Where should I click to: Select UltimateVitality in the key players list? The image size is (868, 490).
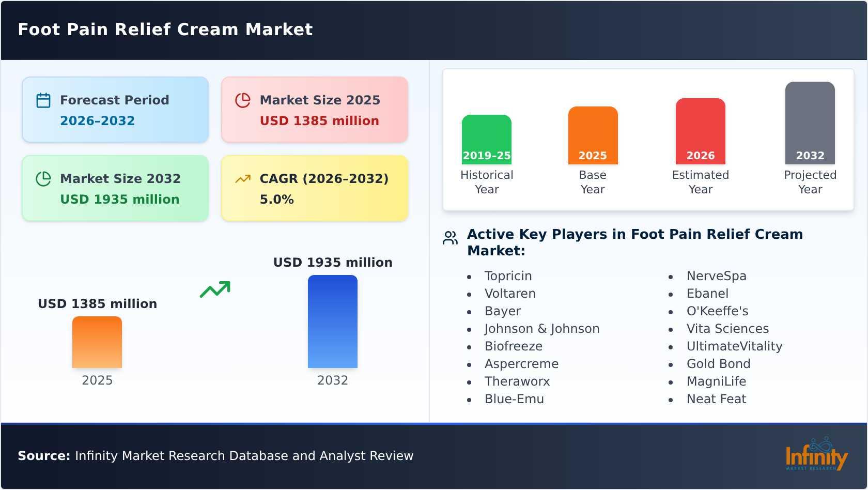tap(734, 346)
